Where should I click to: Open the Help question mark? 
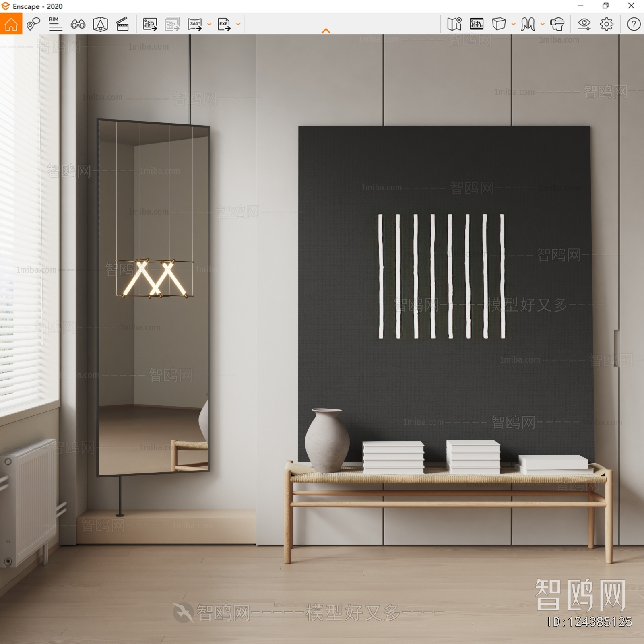634,24
